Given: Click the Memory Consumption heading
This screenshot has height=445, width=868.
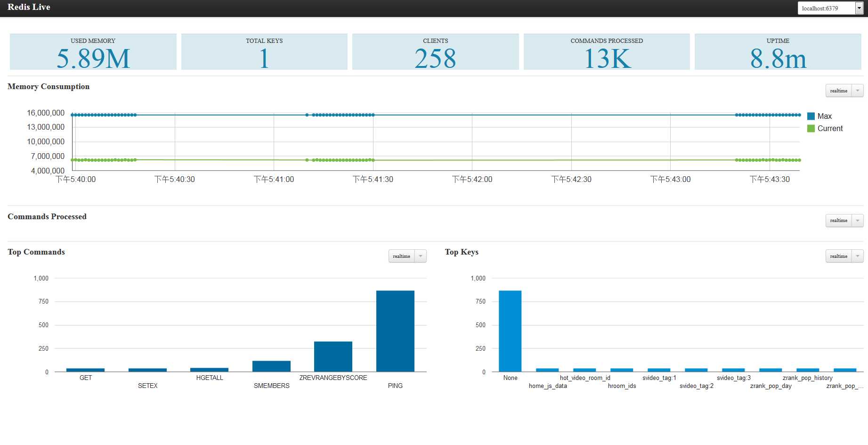Looking at the screenshot, I should (49, 86).
